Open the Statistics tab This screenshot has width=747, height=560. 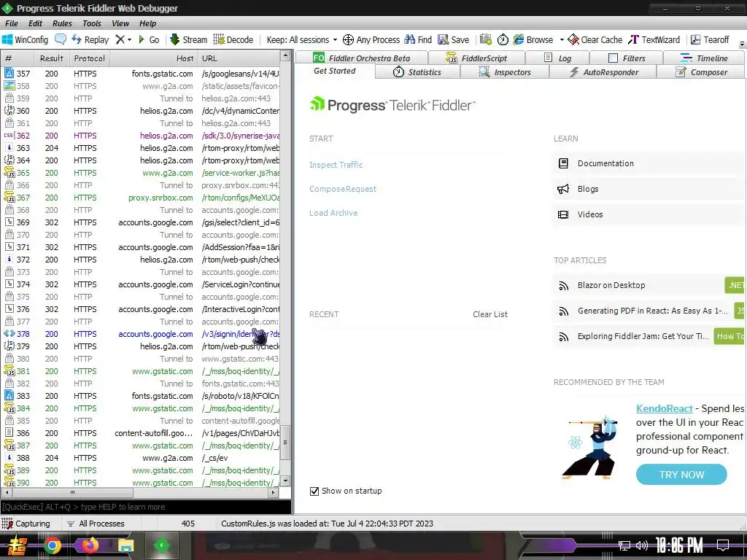(417, 72)
